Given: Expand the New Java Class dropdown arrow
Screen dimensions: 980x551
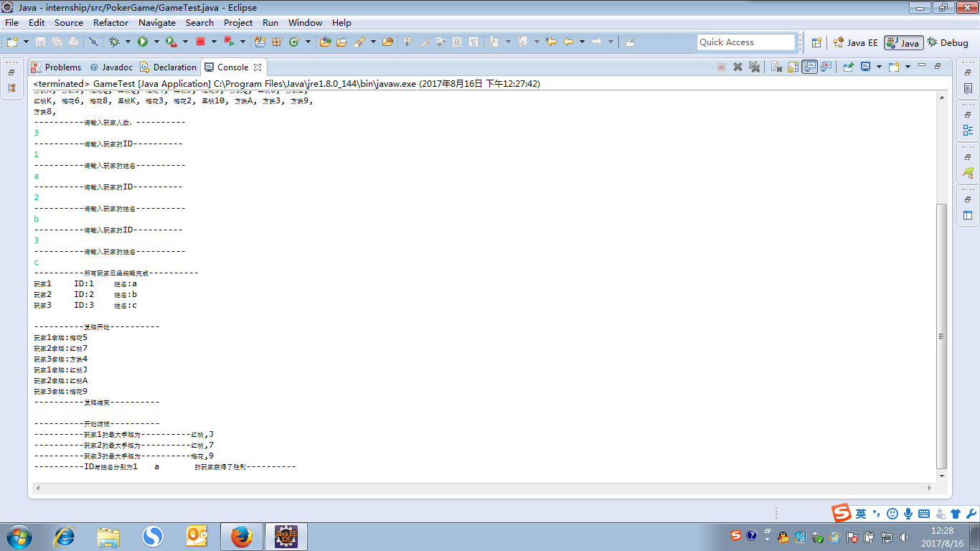Looking at the screenshot, I should coord(308,42).
